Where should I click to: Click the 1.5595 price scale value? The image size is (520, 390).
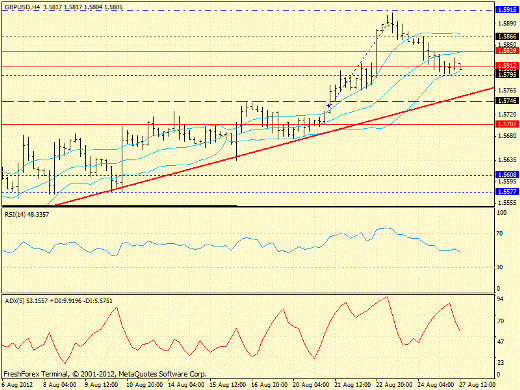click(x=507, y=182)
